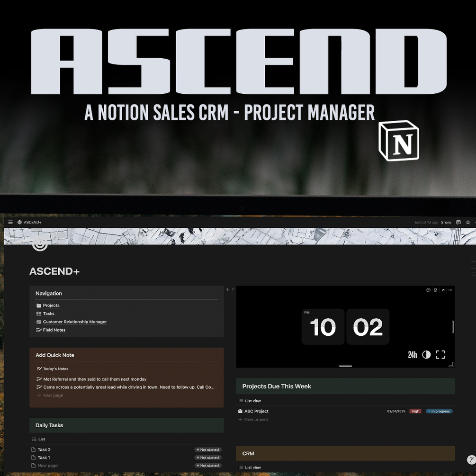The height and width of the screenshot is (476, 476).
Task: Click the Navigation heading
Action: point(49,294)
